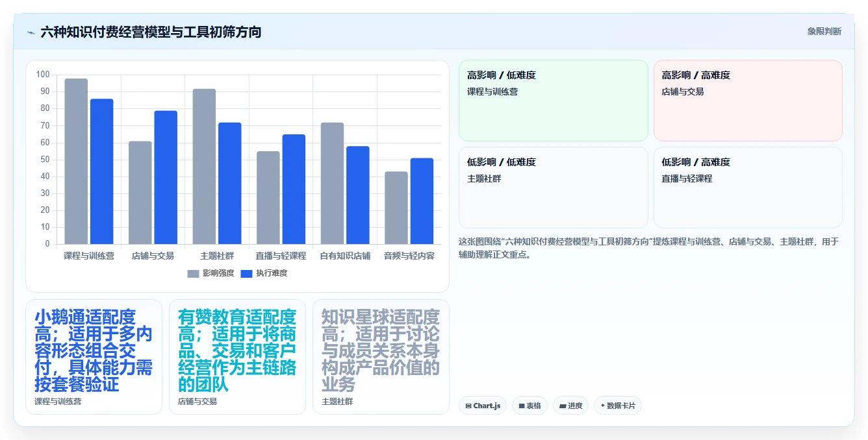This screenshot has height=440, width=868.
Task: Click the blue 执行难度 bar for 课程与训练营
Action: pyautogui.click(x=102, y=171)
